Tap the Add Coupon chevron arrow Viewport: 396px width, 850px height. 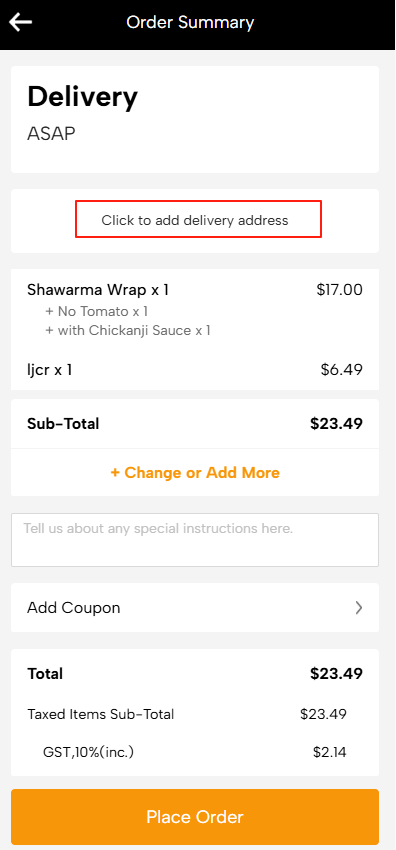click(358, 608)
